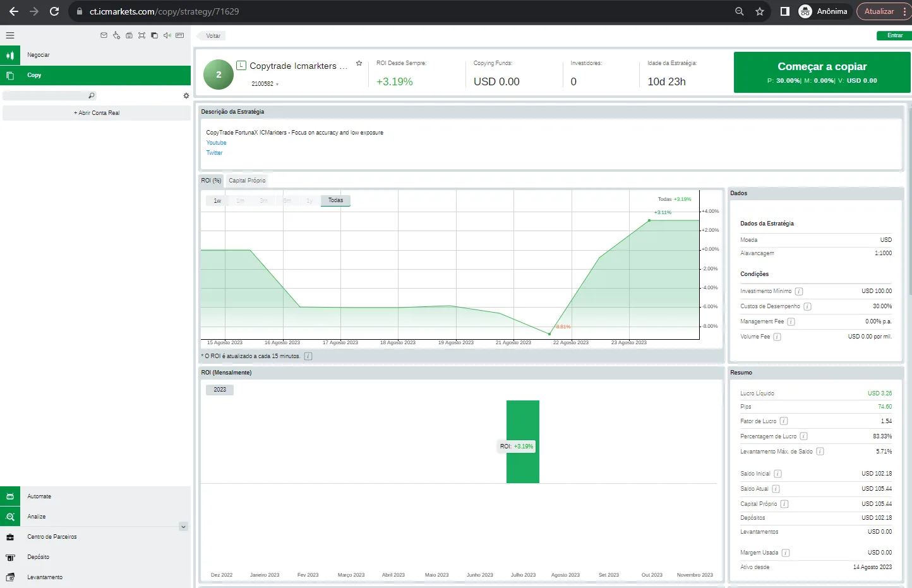Screen dimensions: 912x588
Task: Switch to the ROI (%) tab
Action: (x=212, y=181)
